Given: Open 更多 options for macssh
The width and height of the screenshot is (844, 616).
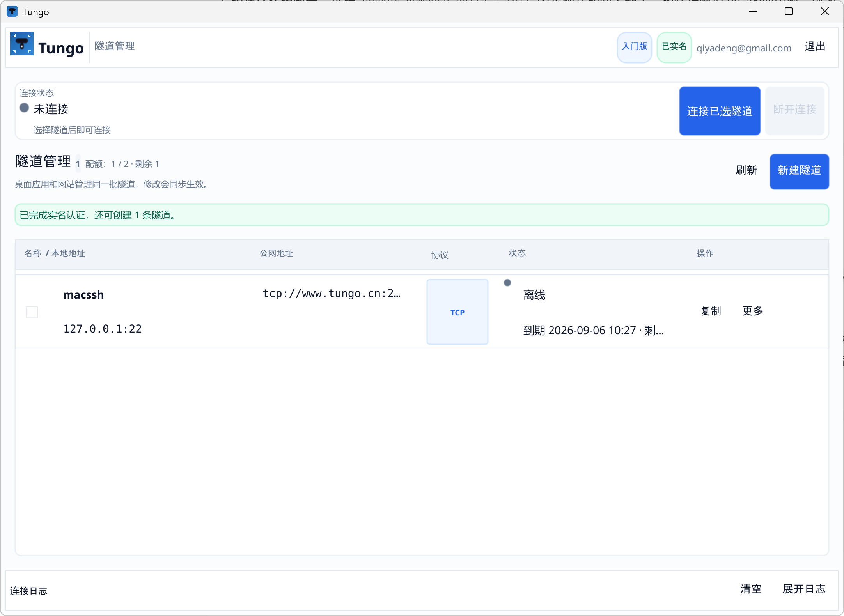Looking at the screenshot, I should (752, 311).
